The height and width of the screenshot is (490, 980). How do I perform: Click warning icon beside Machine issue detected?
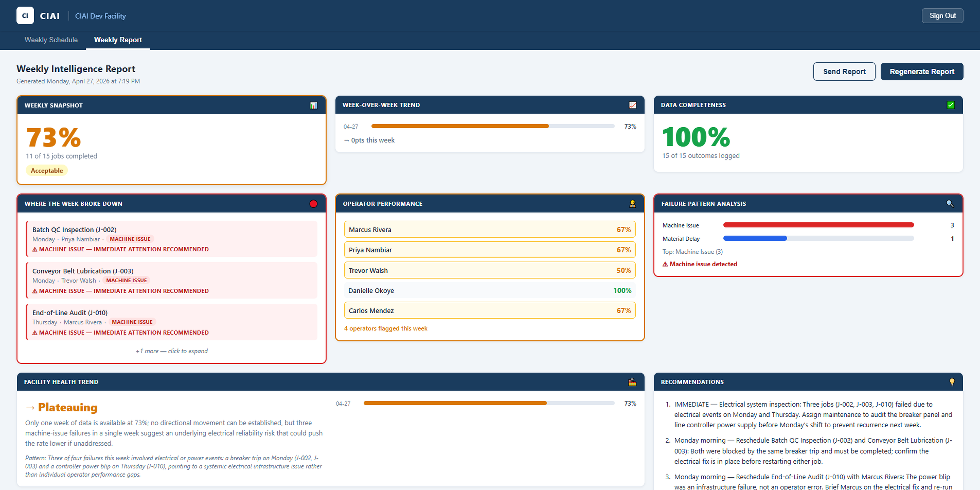coord(665,264)
